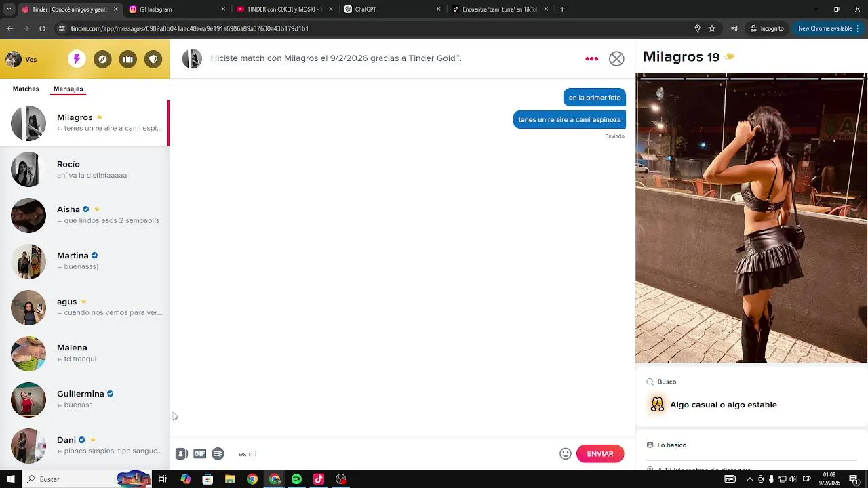Click Milagros' avatar in the chat header
Image resolution: width=868 pixels, height=488 pixels.
click(x=192, y=59)
